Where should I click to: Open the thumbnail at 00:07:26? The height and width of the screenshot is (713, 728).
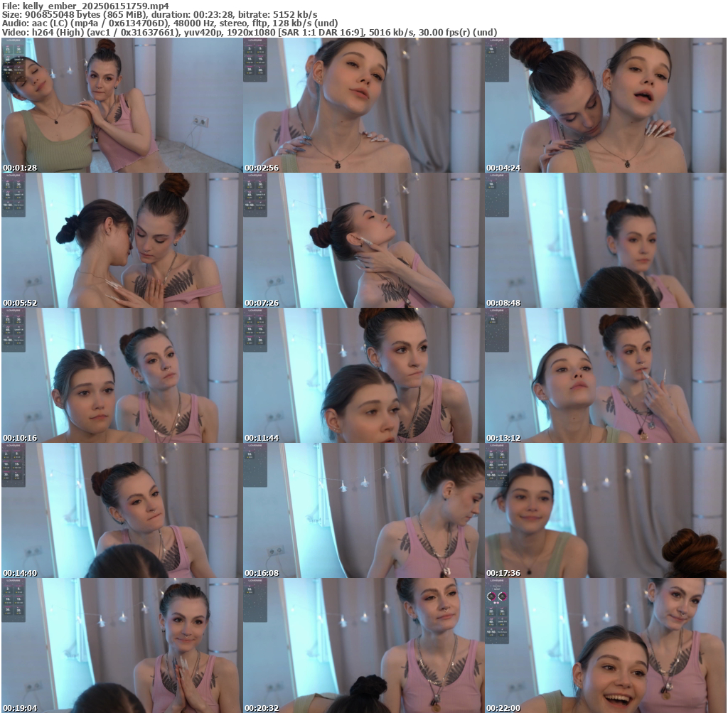(x=363, y=240)
